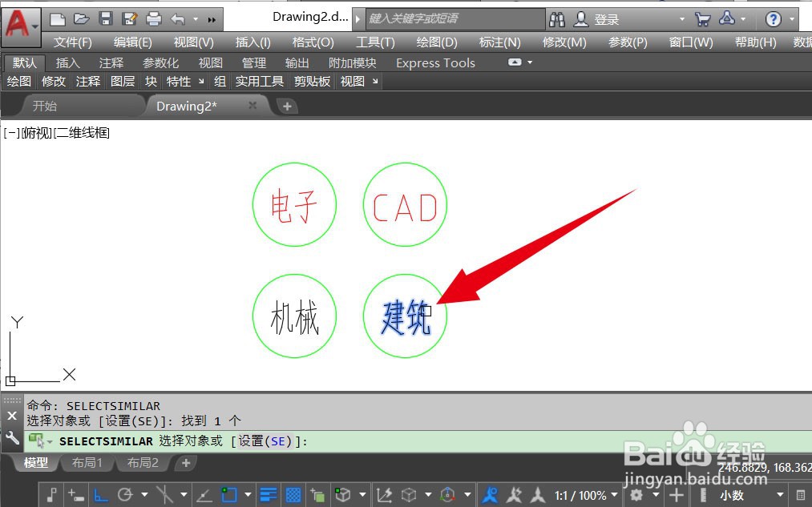Open Autodesk App Store cart icon
812x507 pixels.
[x=703, y=20]
